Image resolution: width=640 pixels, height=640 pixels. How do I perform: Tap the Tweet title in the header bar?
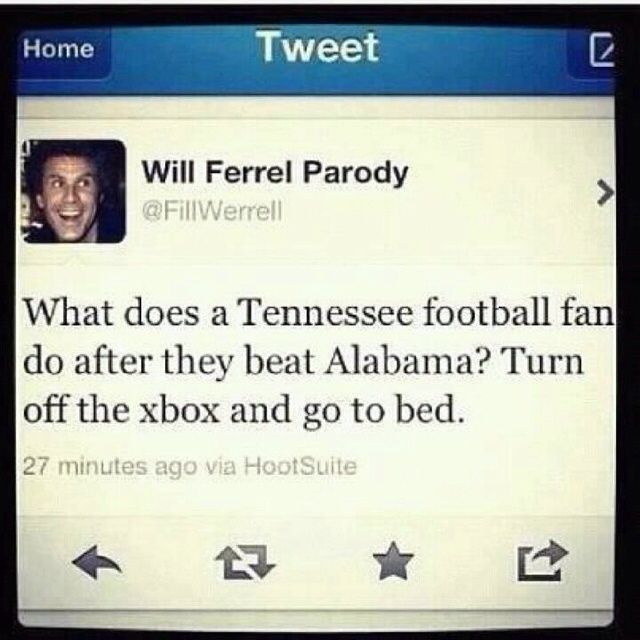tap(318, 47)
